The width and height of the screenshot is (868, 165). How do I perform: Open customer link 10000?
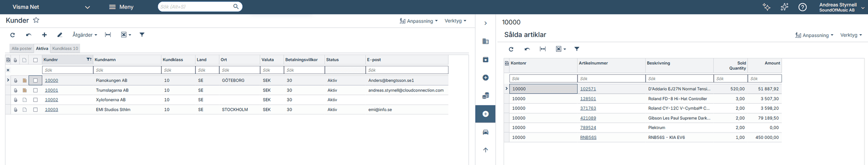click(52, 81)
